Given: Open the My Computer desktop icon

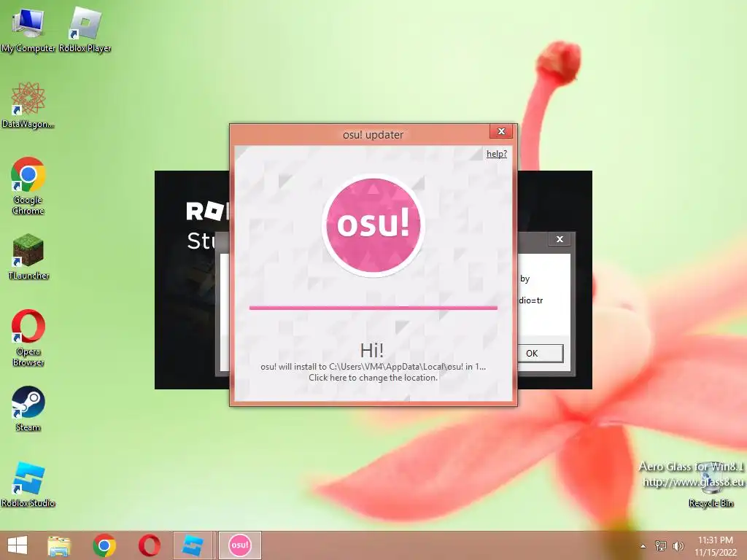Looking at the screenshot, I should click(x=28, y=29).
